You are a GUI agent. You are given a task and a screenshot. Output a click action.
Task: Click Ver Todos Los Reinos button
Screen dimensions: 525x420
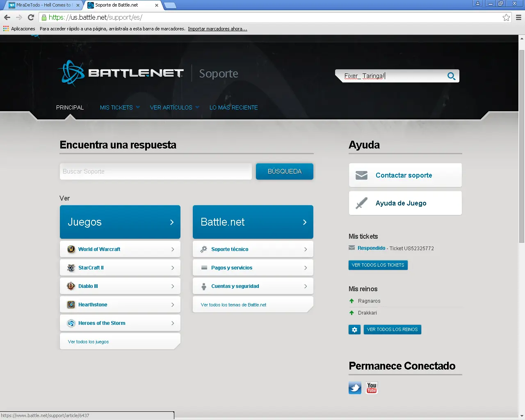pos(393,329)
